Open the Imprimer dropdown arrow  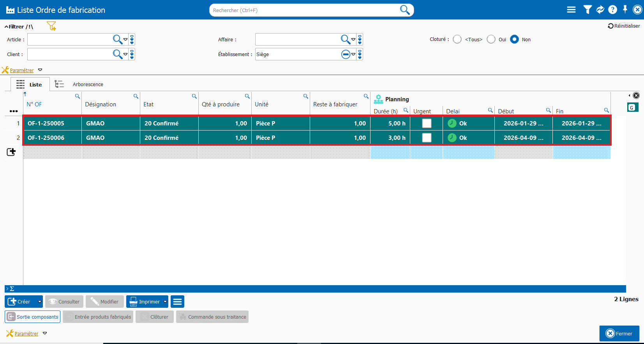pos(165,302)
